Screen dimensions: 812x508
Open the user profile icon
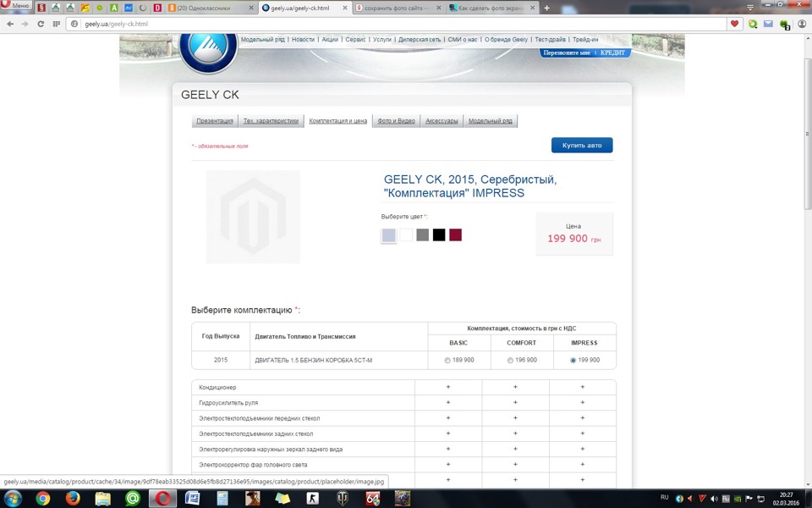[802, 24]
